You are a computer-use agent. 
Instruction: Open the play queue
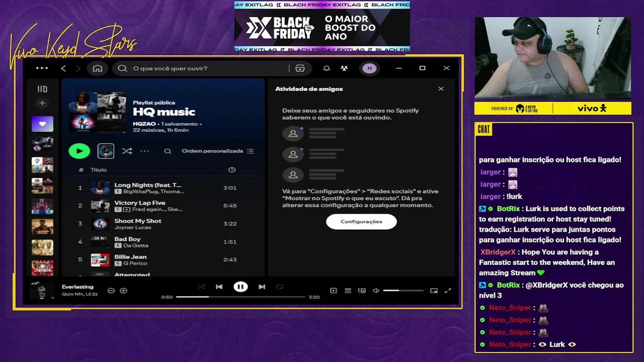pos(348,291)
